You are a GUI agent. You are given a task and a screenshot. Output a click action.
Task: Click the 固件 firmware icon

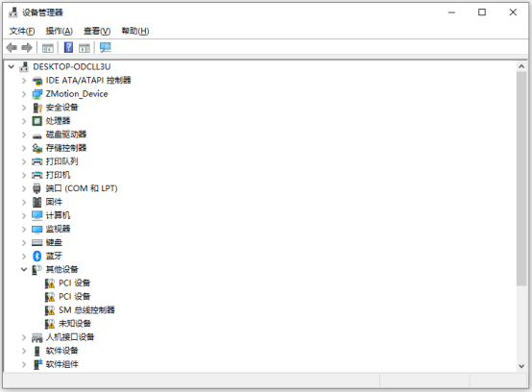coord(37,202)
